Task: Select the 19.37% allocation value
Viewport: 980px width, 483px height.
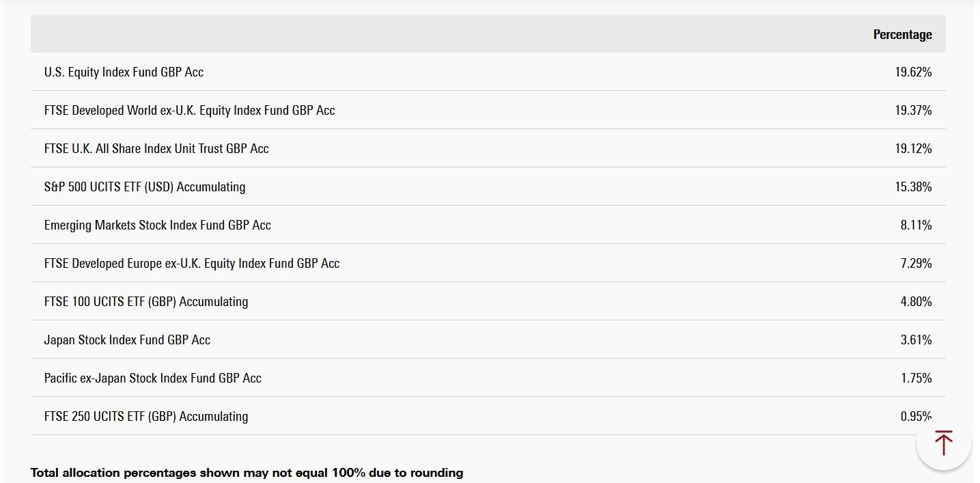Action: [x=913, y=110]
